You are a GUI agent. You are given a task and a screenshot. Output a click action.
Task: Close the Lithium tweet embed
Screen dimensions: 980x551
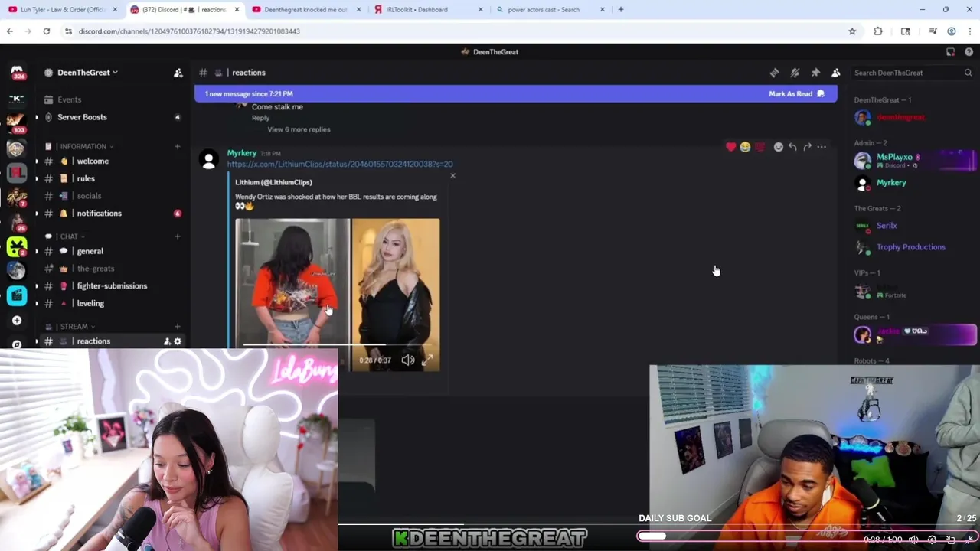tap(452, 176)
